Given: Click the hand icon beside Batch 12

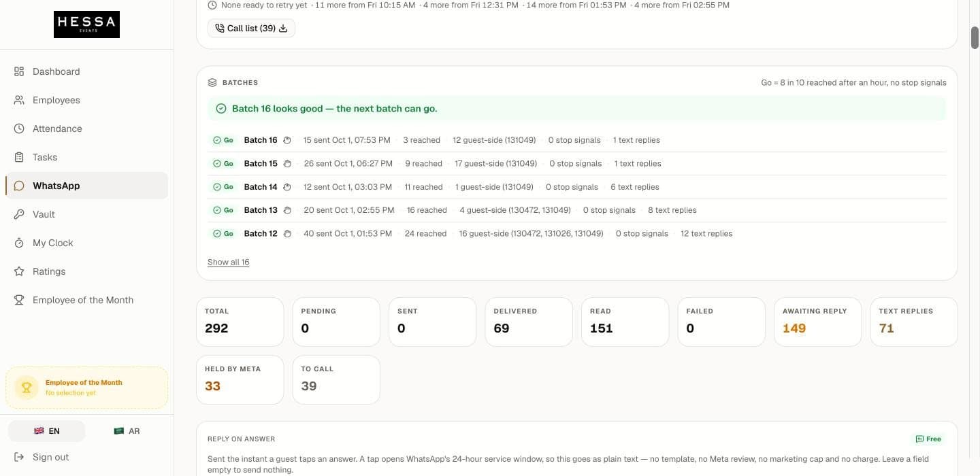Looking at the screenshot, I should click(287, 233).
